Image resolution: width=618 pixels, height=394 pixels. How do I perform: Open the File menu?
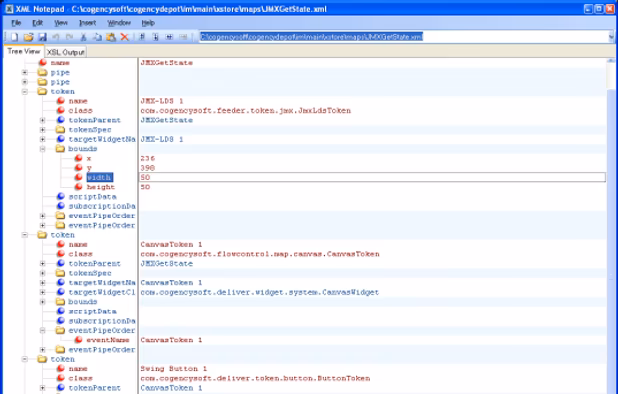coord(16,23)
